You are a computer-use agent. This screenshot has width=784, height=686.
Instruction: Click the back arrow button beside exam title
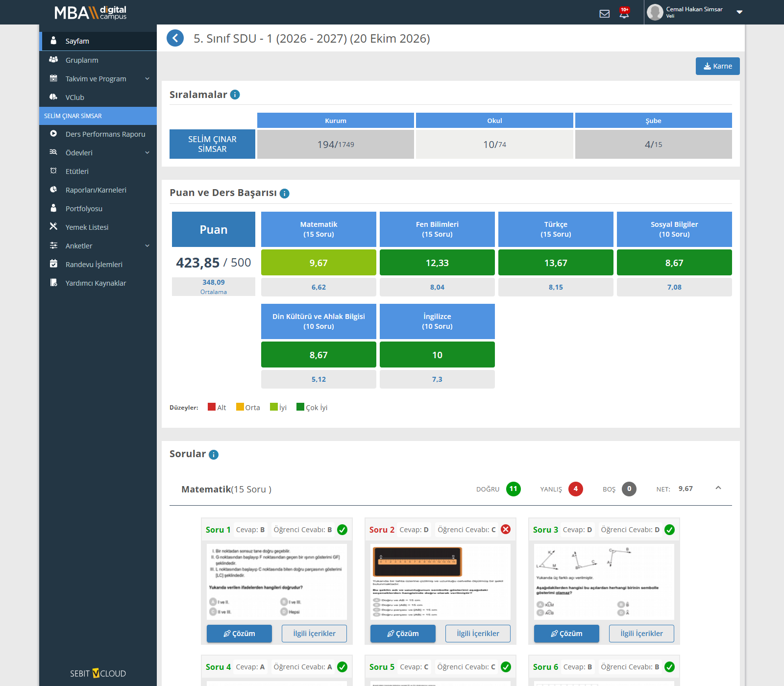pyautogui.click(x=175, y=38)
